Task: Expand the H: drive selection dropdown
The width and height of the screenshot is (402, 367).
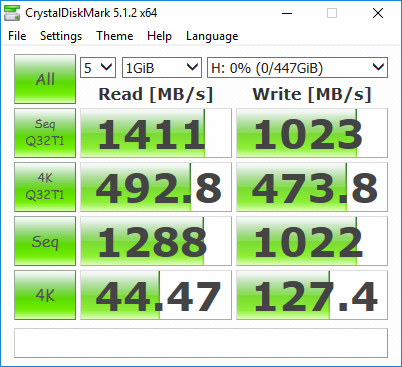Action: pos(297,68)
